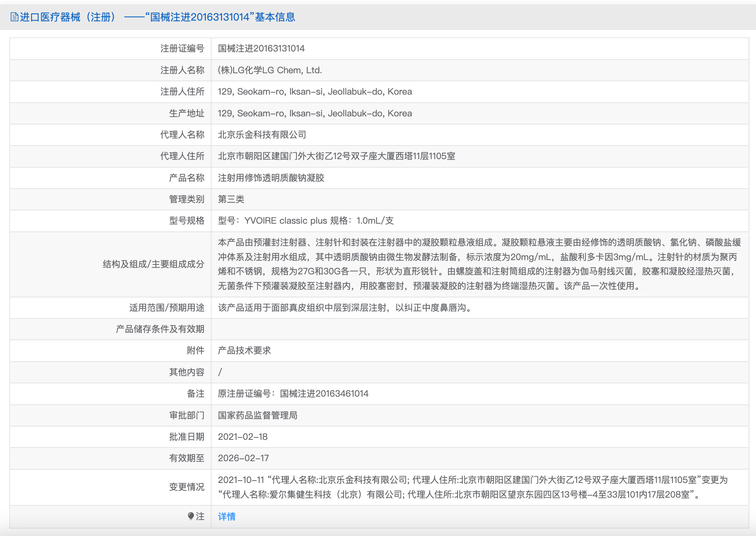Open the 详情 details link

coord(227,516)
